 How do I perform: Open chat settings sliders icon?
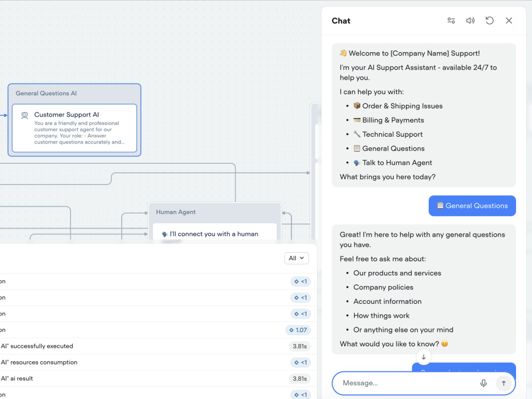coord(451,21)
